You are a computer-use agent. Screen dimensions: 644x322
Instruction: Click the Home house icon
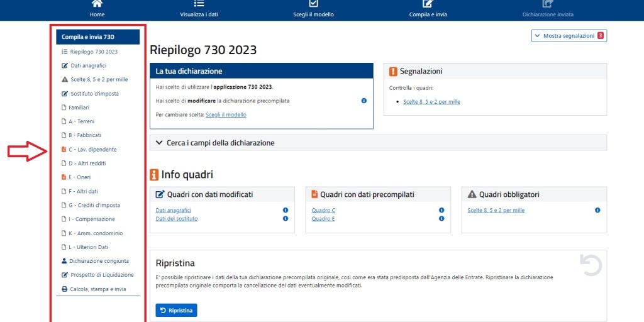97,3
